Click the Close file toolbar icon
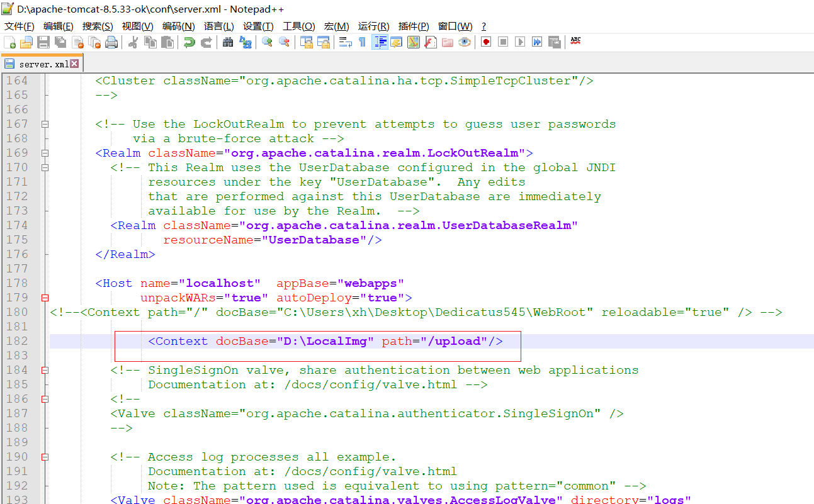Screen dimensions: 814x504 click(78, 42)
